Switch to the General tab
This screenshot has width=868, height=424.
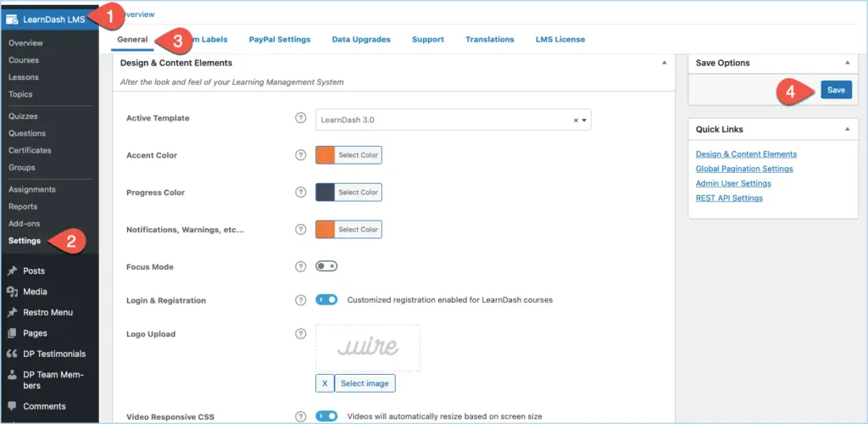[x=132, y=39]
